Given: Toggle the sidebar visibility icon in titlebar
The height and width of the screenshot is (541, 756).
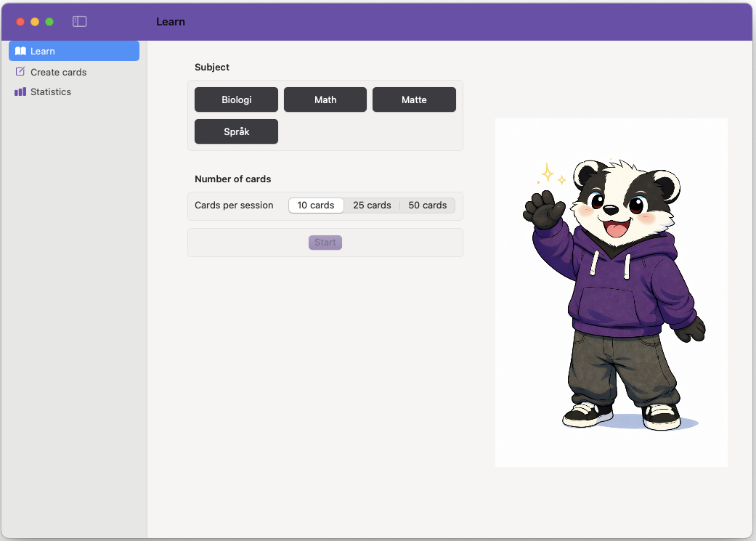Looking at the screenshot, I should 79,21.
